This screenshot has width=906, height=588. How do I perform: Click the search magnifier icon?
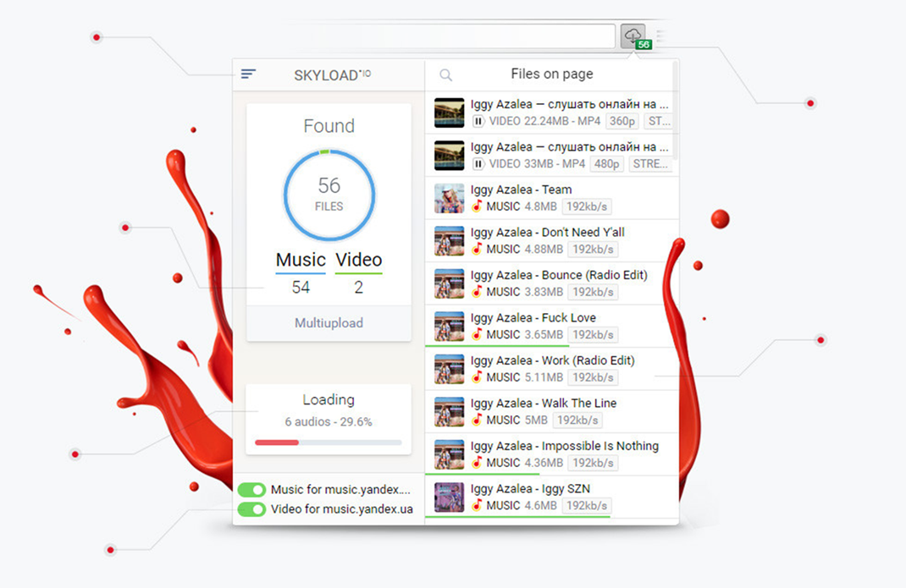(446, 75)
